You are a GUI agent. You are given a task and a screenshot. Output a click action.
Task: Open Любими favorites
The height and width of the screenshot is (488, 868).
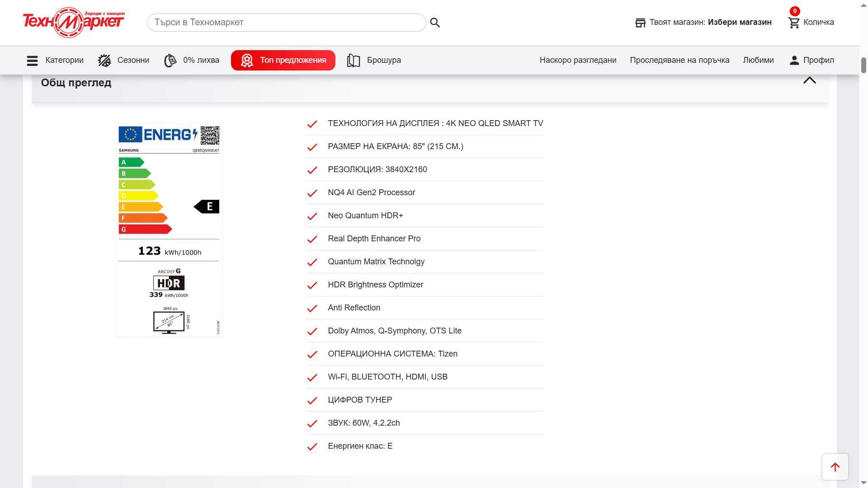point(758,60)
